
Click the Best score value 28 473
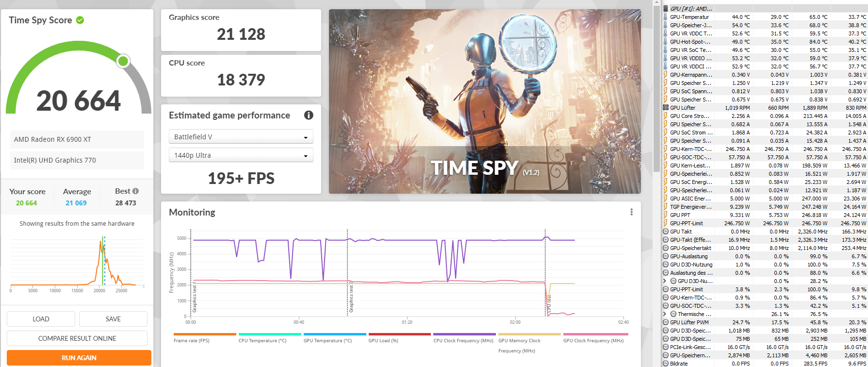pos(126,203)
